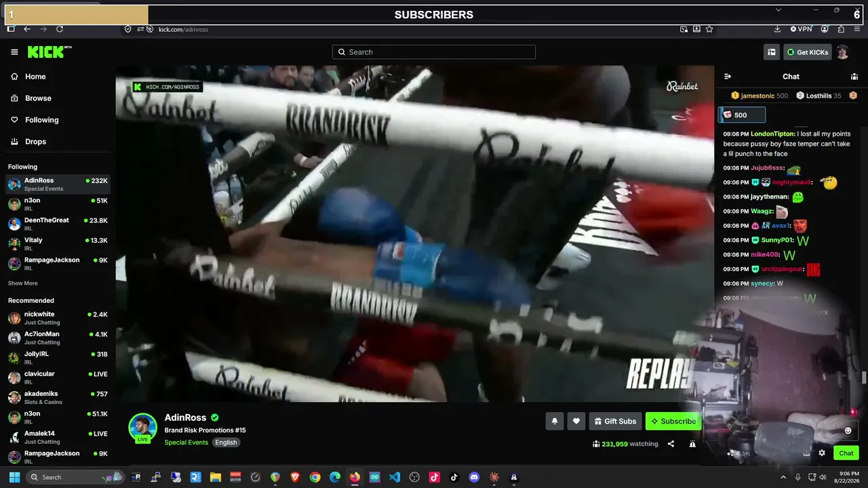Click mike408 username in chat
868x488 pixels.
pyautogui.click(x=765, y=255)
